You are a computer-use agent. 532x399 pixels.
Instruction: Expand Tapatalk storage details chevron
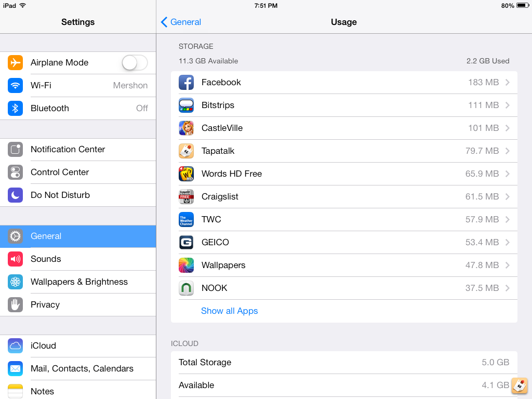pos(508,151)
